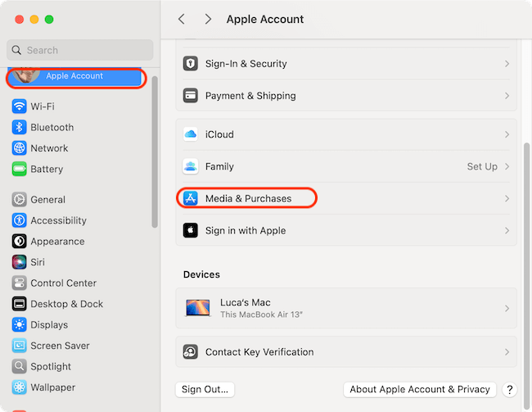Select Apple Account in the sidebar
Image resolution: width=532 pixels, height=412 pixels.
pyautogui.click(x=74, y=76)
